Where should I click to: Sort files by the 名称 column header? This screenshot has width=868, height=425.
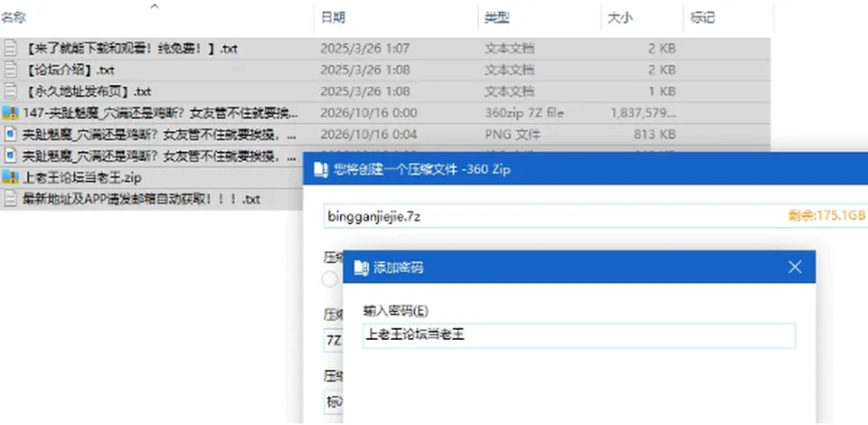(x=14, y=18)
